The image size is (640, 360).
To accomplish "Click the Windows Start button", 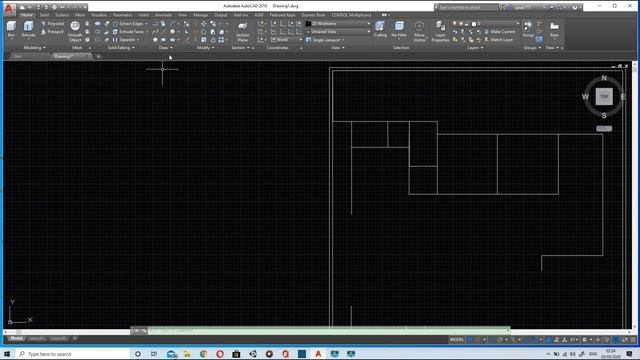I will (7, 354).
